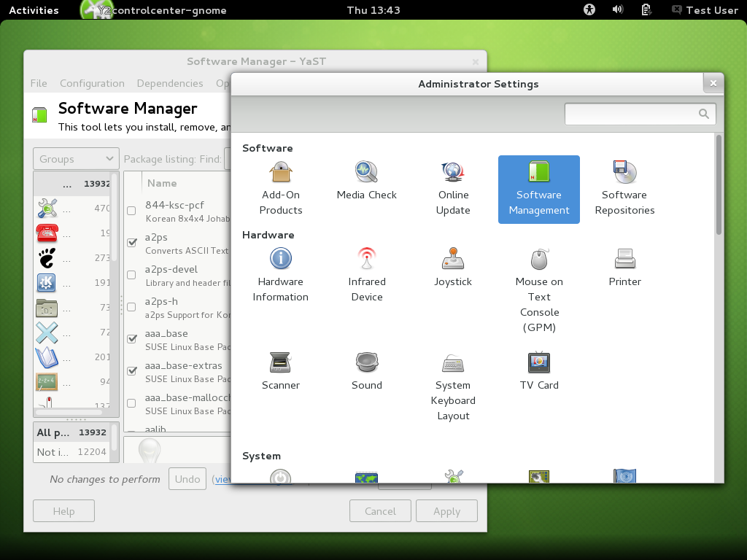This screenshot has width=747, height=560.
Task: Open the Scanner setup
Action: pyautogui.click(x=281, y=371)
